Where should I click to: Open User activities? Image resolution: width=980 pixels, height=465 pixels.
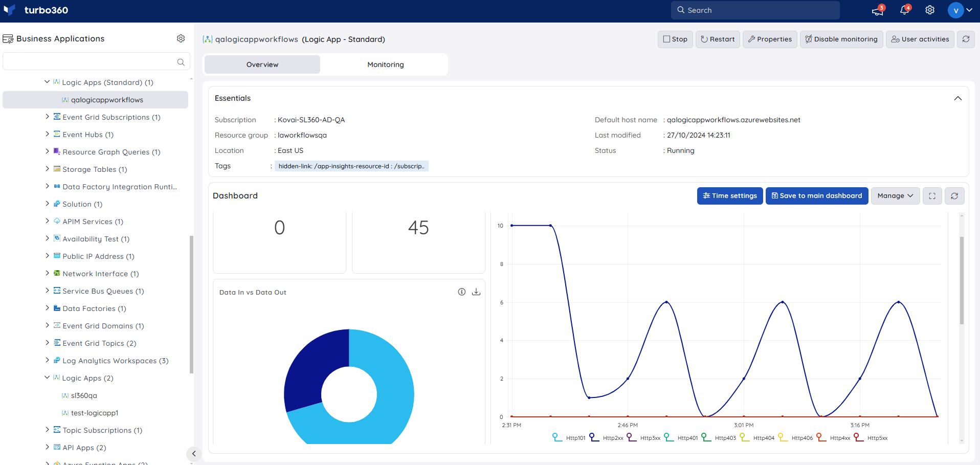point(920,39)
